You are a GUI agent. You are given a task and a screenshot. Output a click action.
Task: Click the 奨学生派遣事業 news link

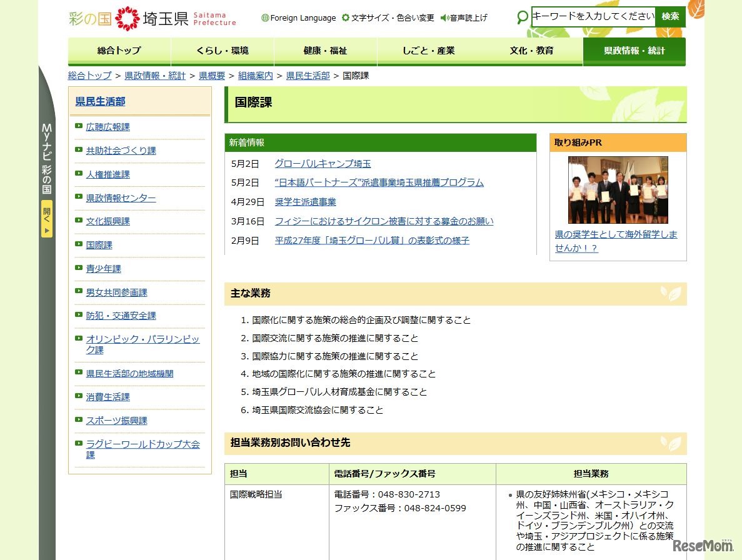click(304, 202)
